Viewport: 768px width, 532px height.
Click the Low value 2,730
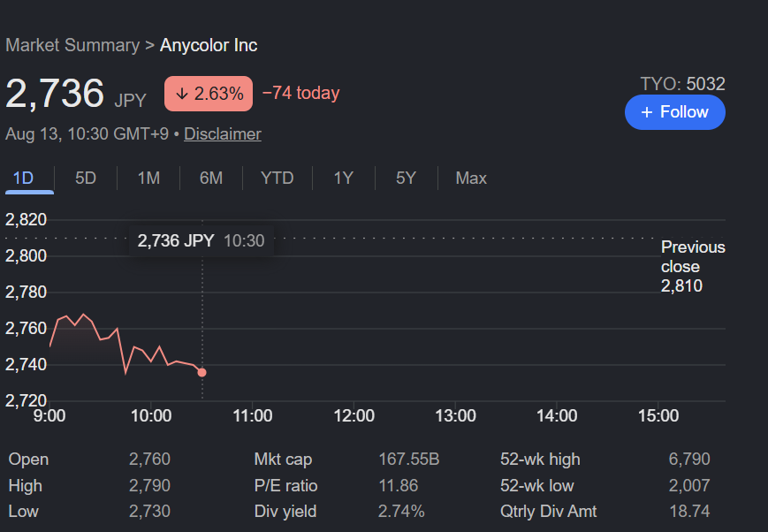149,511
